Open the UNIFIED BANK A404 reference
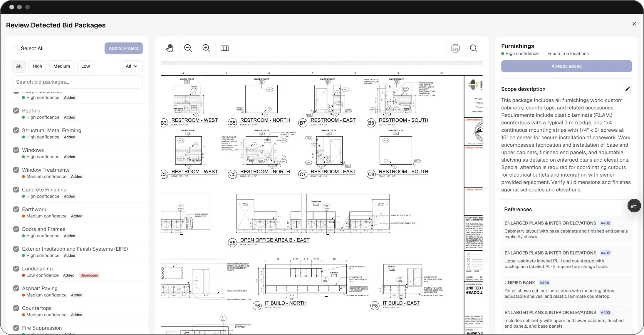Screen dimensions: 644x335 click(x=566, y=289)
